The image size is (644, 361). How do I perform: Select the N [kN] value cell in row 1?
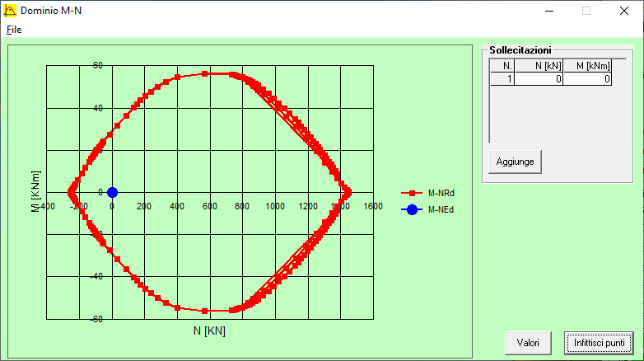tap(539, 79)
